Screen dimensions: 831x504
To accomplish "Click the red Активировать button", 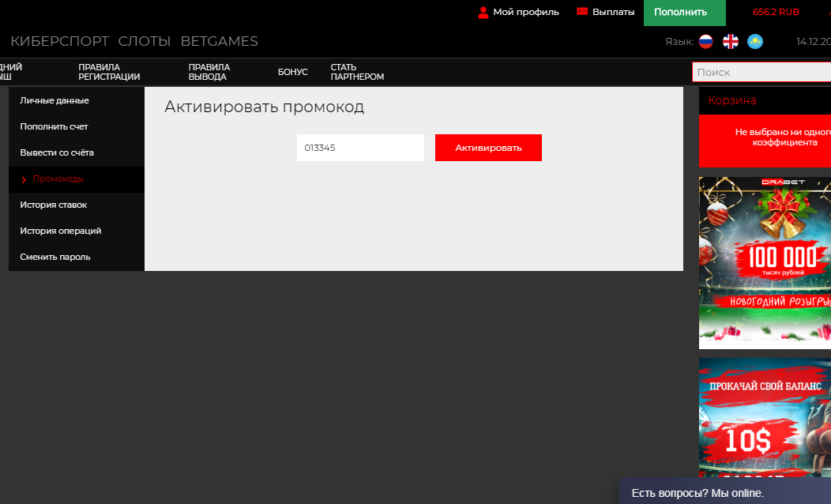I will [488, 148].
